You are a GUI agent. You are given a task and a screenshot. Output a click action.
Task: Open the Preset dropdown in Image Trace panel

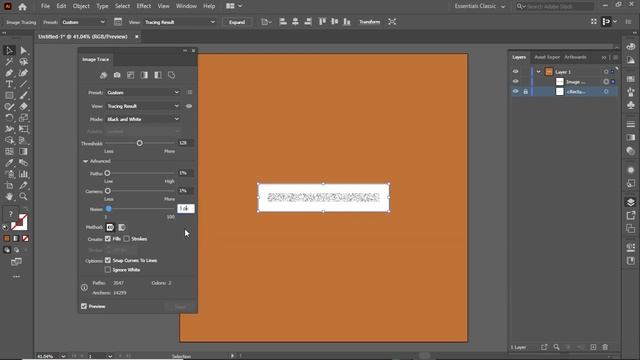142,93
